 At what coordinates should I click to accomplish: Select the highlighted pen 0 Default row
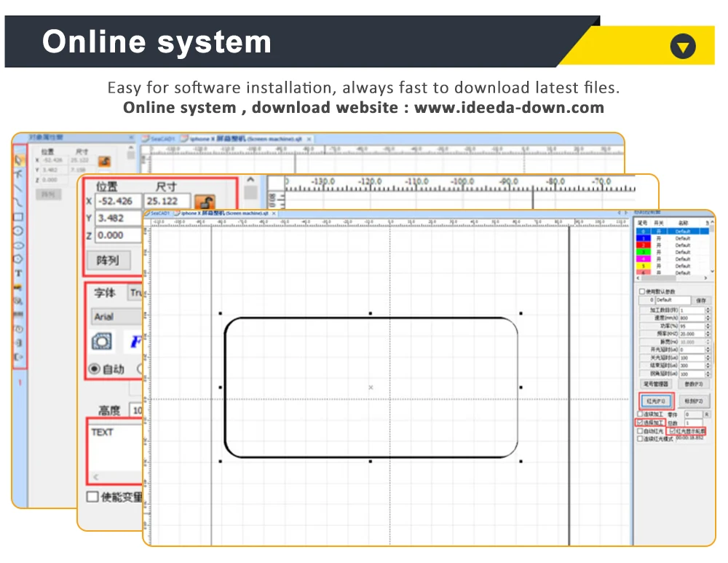click(672, 232)
